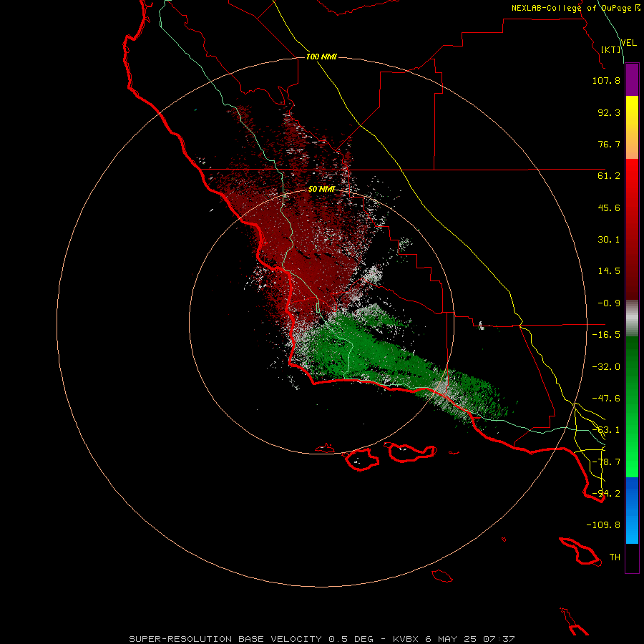Viewport: 644px width, 644px height.
Task: Pick the black TH segment of the color bar
Action: point(632,558)
